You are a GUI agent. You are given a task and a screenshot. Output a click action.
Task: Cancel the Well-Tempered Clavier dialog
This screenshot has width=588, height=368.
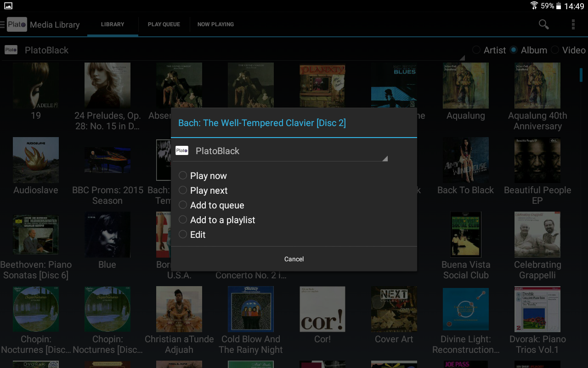(x=294, y=259)
